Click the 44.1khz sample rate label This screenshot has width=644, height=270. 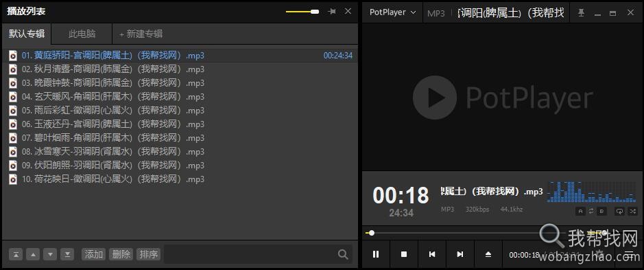coord(512,209)
